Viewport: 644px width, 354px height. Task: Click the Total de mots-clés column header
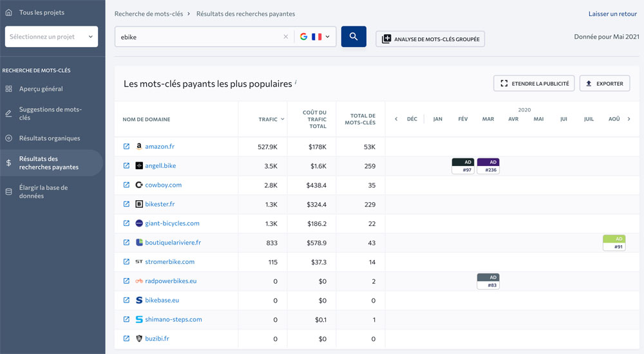[360, 119]
